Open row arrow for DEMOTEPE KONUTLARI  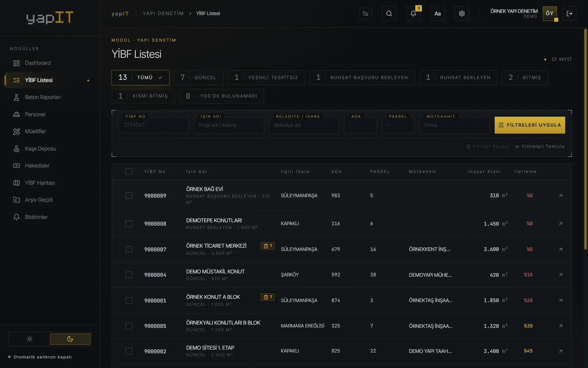pos(560,224)
